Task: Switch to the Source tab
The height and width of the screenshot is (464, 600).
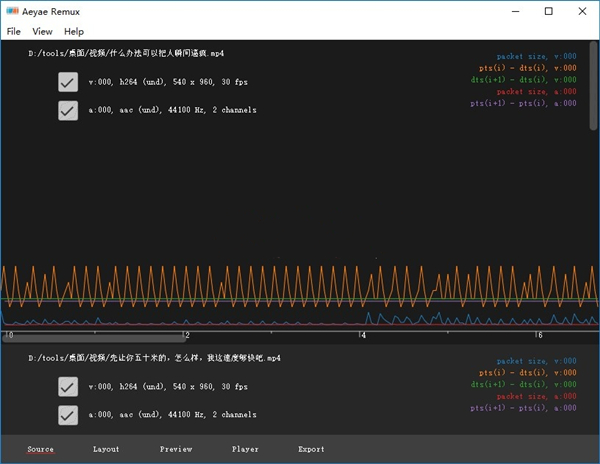Action: (41, 449)
